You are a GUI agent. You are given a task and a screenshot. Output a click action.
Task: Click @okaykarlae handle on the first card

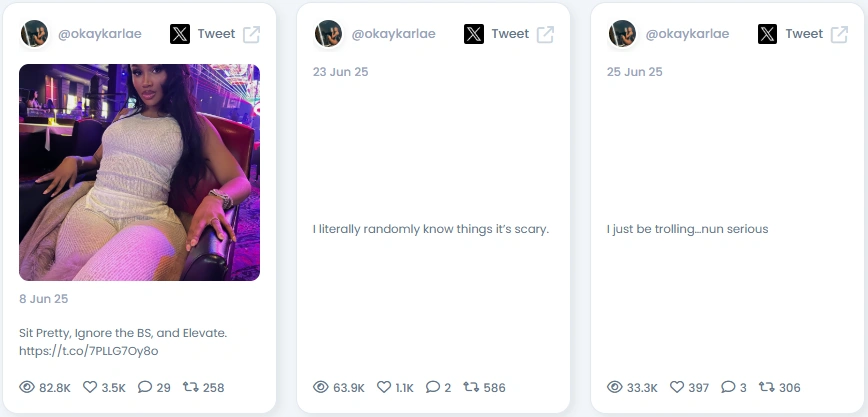(100, 34)
